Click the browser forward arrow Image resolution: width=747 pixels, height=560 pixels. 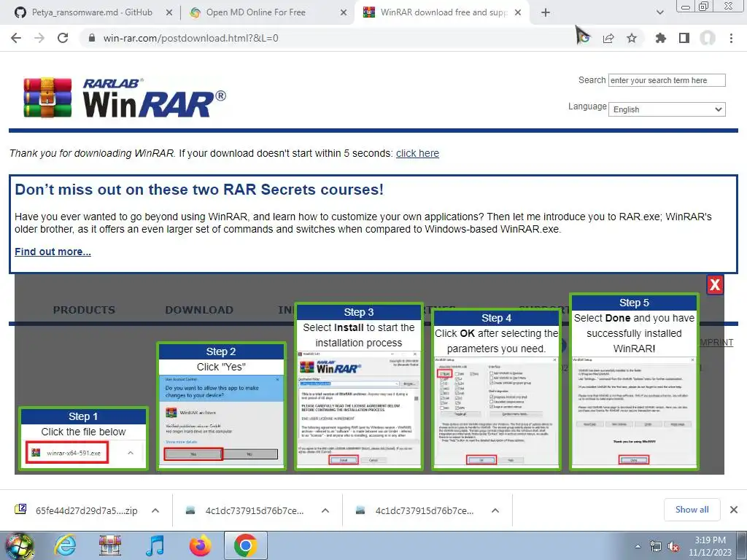click(39, 38)
